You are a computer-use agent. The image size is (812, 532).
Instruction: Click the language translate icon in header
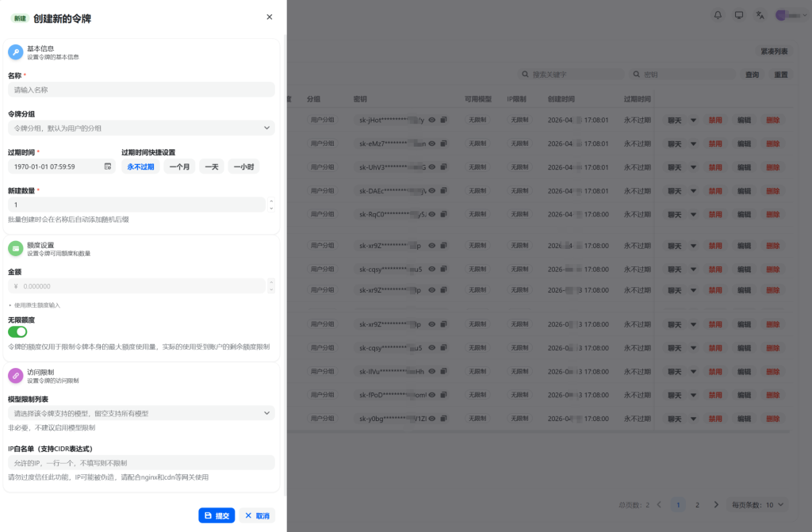coord(760,15)
